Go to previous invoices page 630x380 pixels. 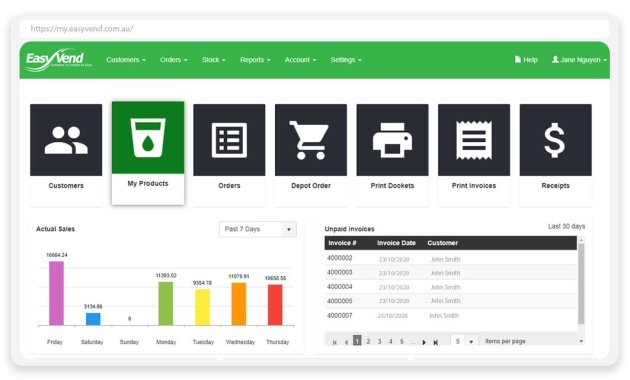pos(346,342)
